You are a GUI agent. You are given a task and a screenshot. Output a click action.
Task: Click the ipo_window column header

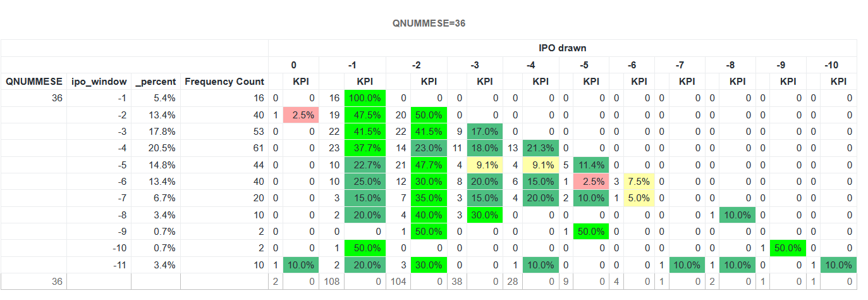click(x=99, y=82)
